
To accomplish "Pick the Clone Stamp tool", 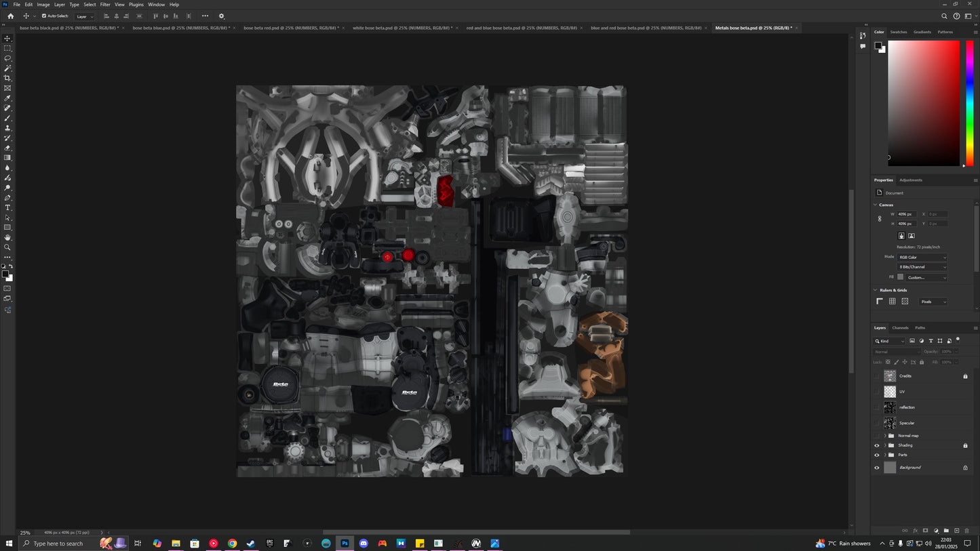I will click(7, 128).
